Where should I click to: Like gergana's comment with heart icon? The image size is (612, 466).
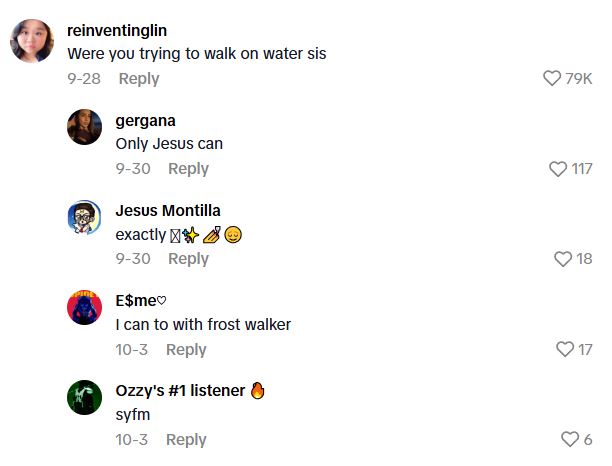(x=558, y=169)
